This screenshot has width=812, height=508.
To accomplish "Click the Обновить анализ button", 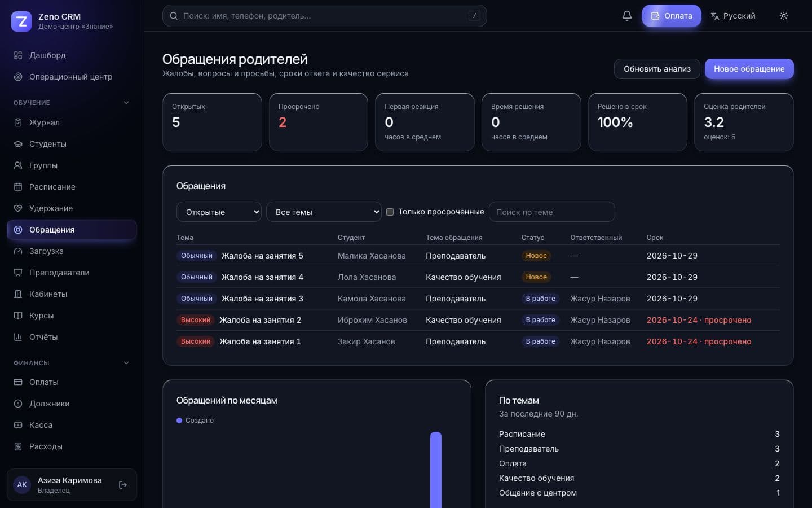I will click(x=657, y=69).
